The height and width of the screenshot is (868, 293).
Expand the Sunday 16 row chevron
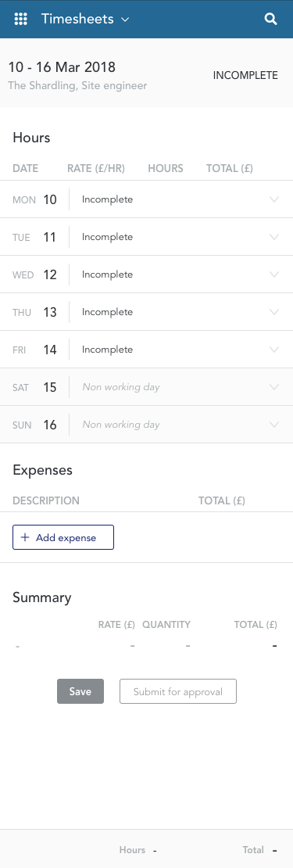(x=273, y=425)
